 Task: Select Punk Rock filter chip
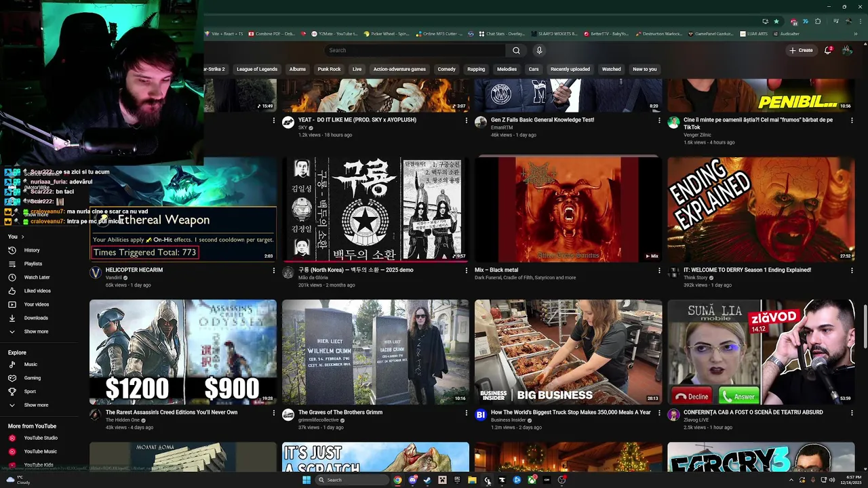coord(330,69)
